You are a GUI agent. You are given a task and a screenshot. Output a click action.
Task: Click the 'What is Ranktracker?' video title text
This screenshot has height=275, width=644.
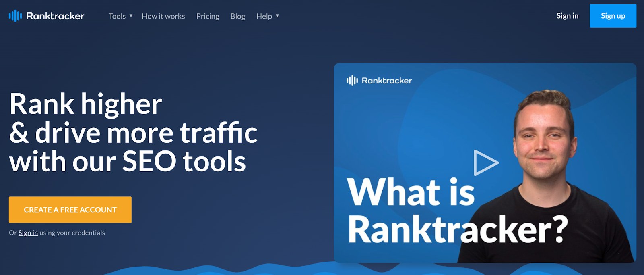(411, 212)
